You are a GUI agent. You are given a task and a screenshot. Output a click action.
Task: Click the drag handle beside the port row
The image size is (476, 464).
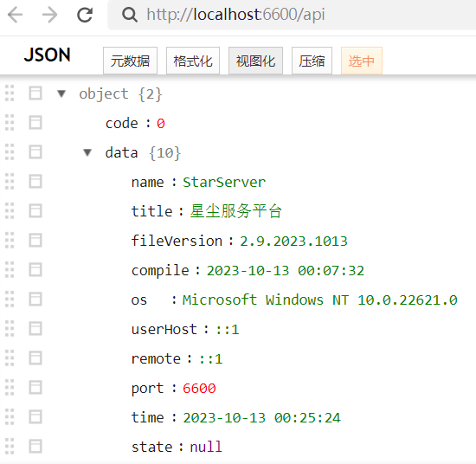click(10, 388)
